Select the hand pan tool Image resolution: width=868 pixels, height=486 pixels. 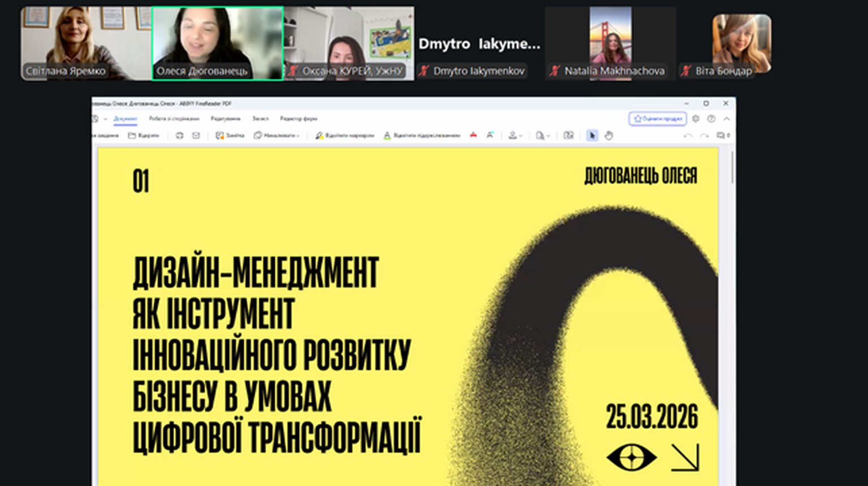[x=609, y=136]
